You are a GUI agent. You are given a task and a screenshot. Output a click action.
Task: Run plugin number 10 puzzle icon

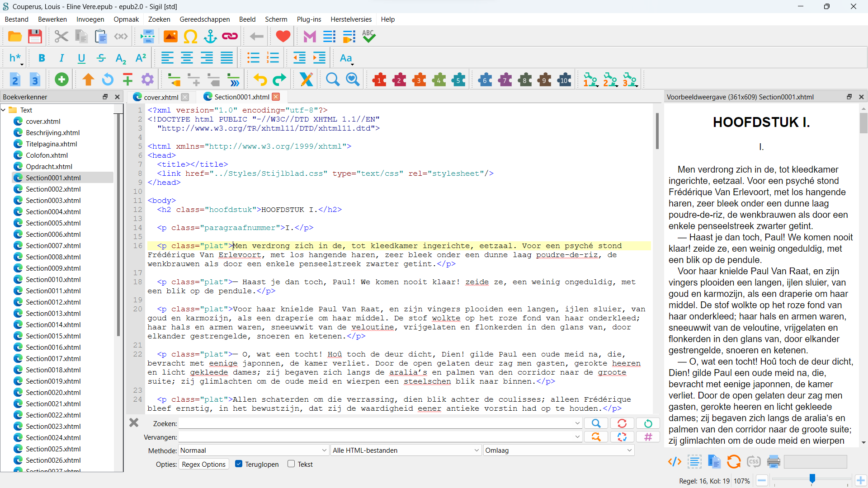[x=564, y=80]
